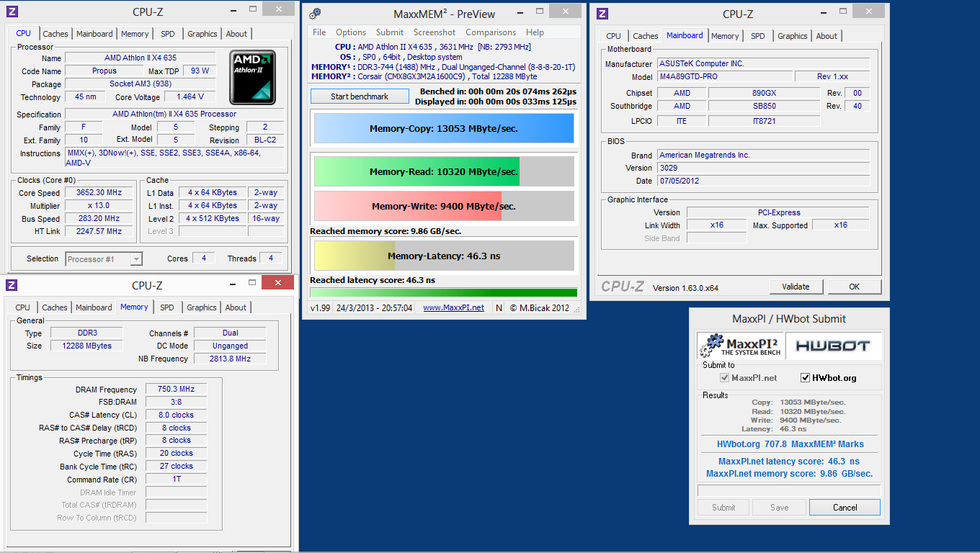Viewport: 980px width, 553px height.
Task: Click CPU-Z icon in the Memory window title bar
Action: (x=12, y=286)
